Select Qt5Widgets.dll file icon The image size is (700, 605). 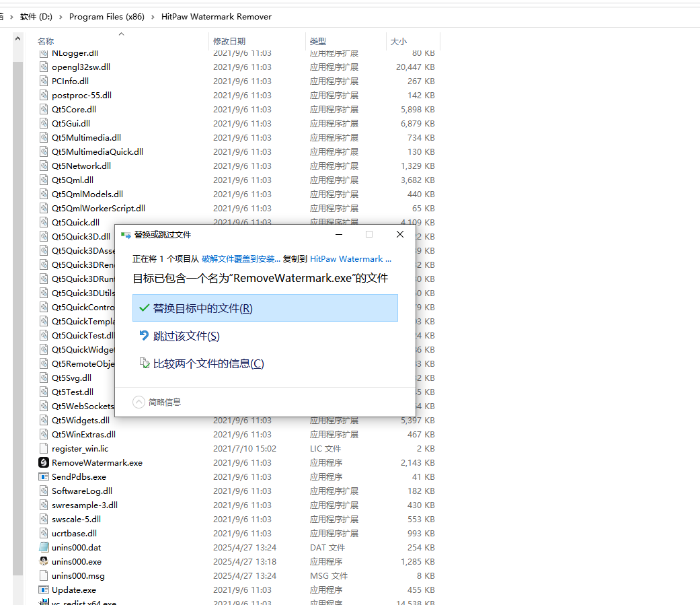(x=43, y=420)
